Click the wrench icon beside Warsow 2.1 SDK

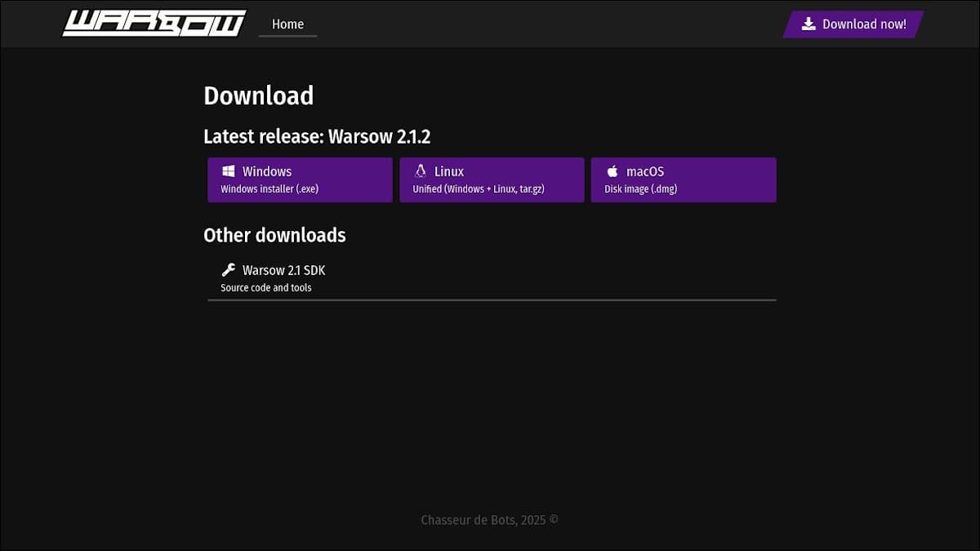coord(229,270)
